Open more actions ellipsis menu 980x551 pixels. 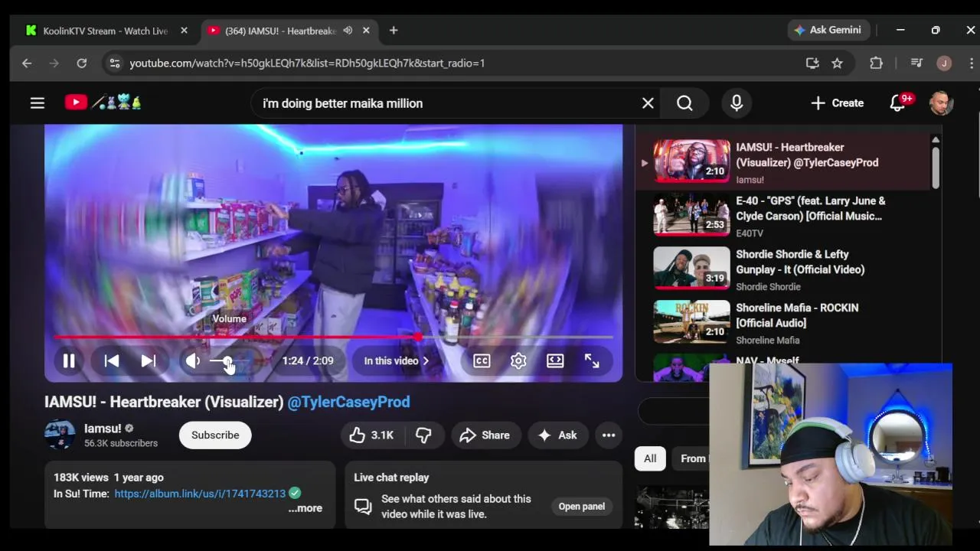pos(609,435)
